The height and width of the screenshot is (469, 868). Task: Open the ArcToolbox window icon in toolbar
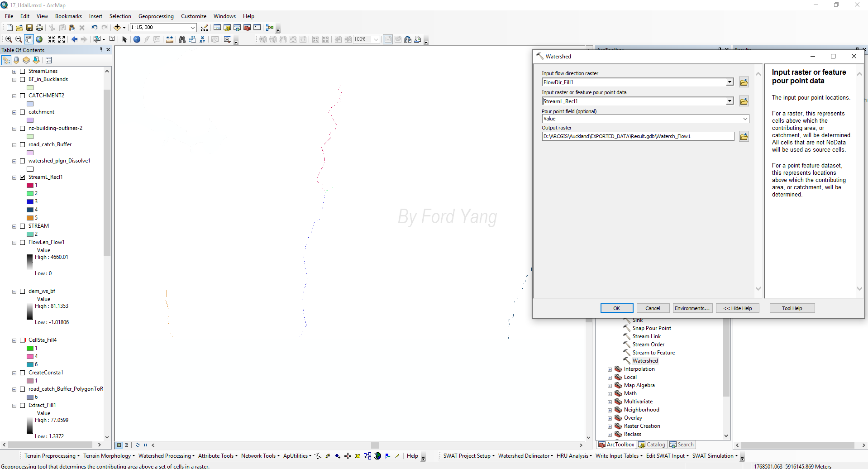pos(247,28)
